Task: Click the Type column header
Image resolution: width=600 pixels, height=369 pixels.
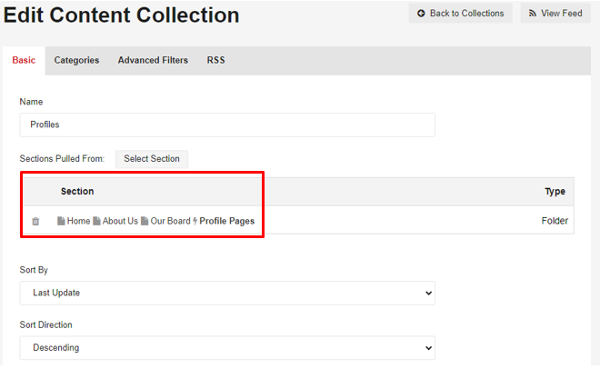Action: [x=555, y=191]
